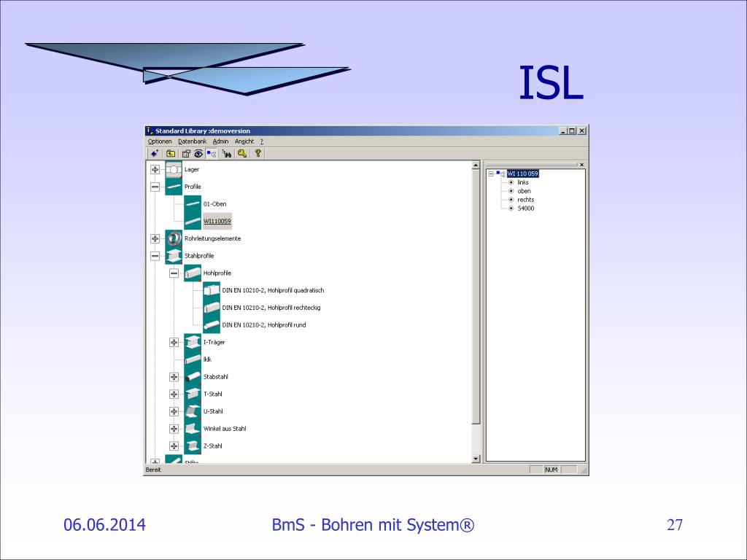
Task: Expand the Lager tree node
Action: click(x=155, y=169)
